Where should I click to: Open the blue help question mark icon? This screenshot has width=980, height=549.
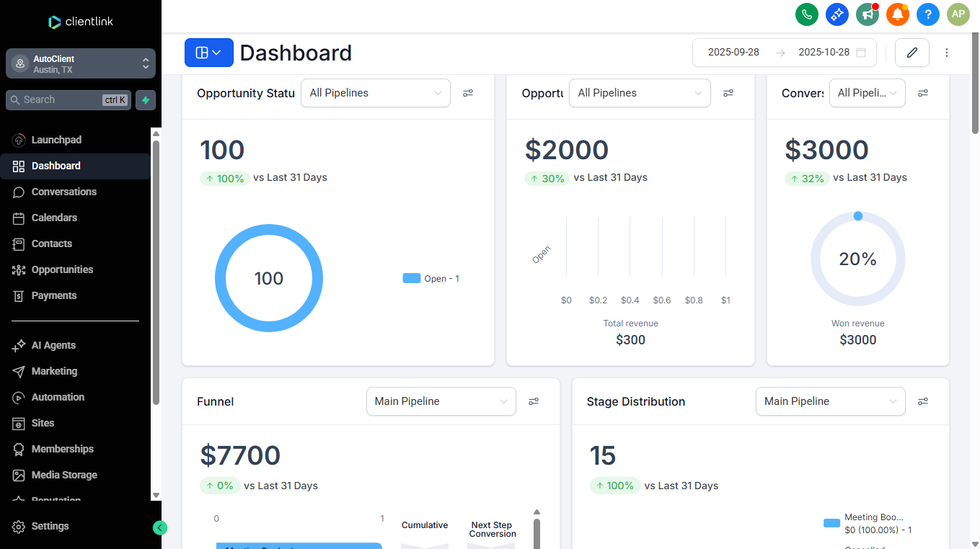coord(928,14)
